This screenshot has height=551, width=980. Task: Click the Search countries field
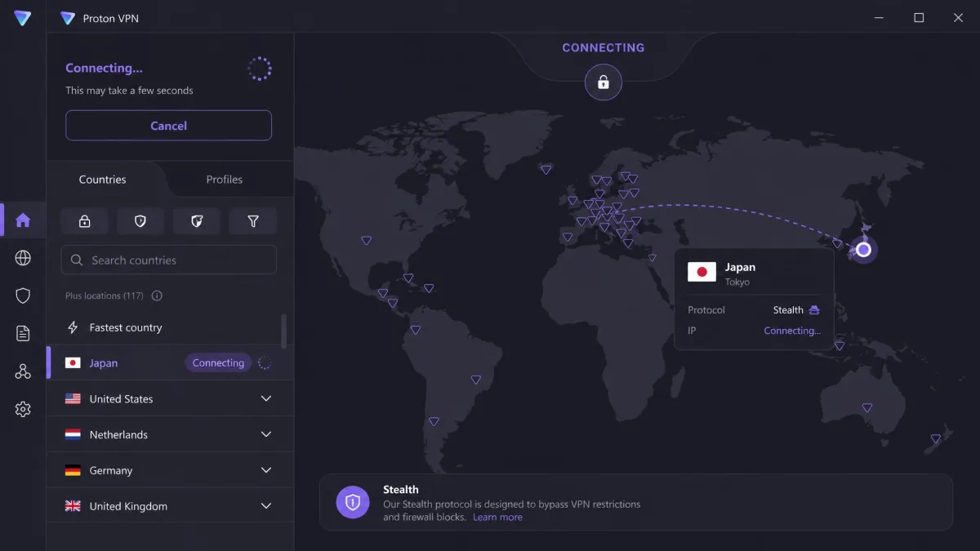click(x=168, y=260)
